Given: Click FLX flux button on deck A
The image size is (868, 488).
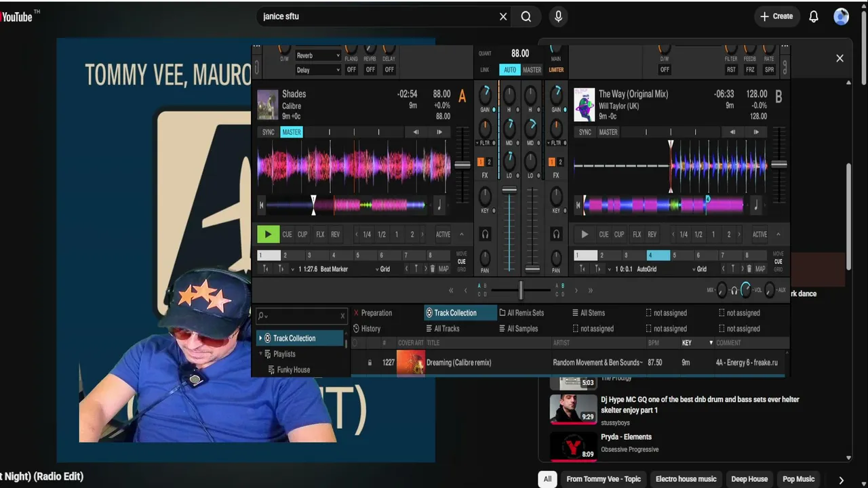Looking at the screenshot, I should (x=320, y=235).
